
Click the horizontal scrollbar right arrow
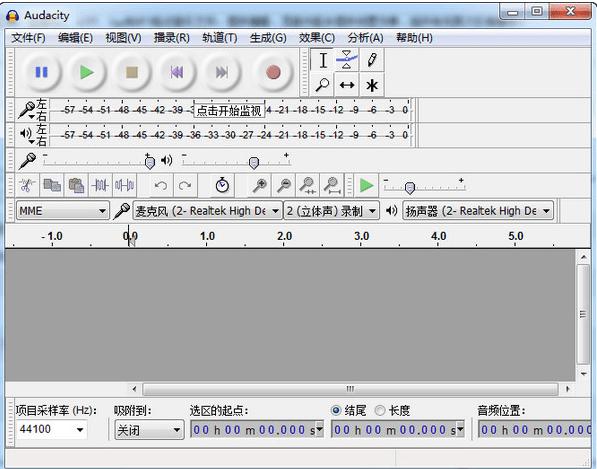click(x=568, y=389)
